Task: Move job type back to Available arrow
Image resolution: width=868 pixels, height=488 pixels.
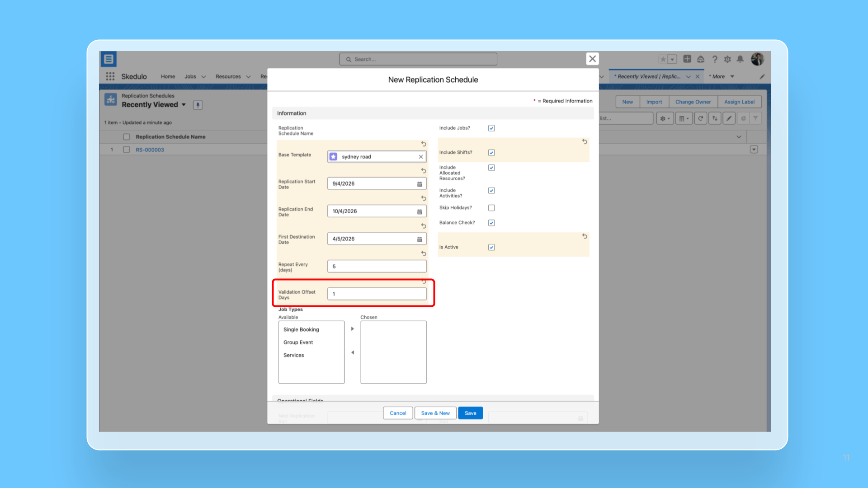Action: pos(353,352)
